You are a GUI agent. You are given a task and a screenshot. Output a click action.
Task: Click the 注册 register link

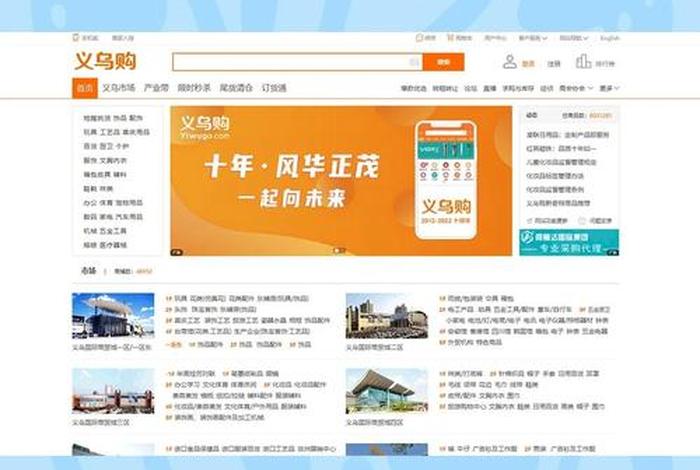click(x=554, y=64)
